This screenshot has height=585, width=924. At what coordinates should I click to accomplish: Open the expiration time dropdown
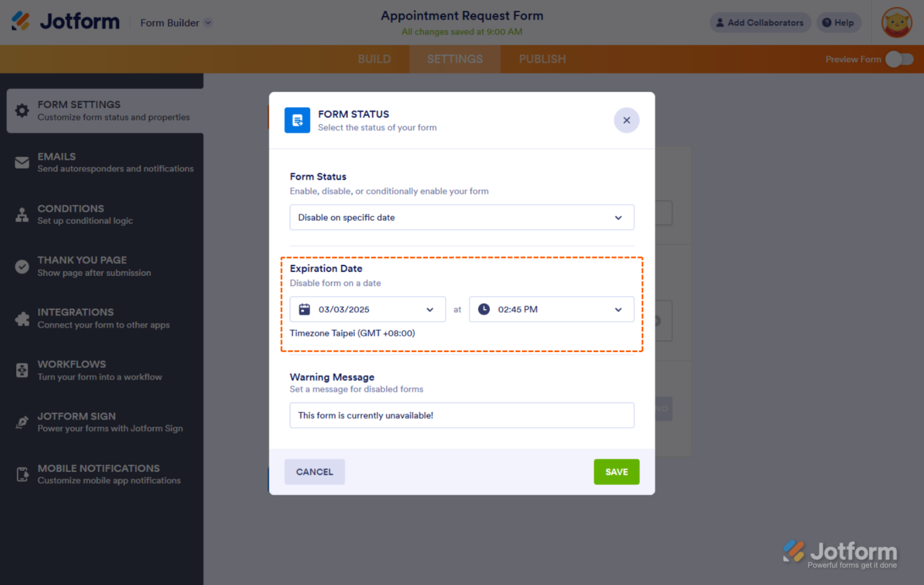coord(618,309)
